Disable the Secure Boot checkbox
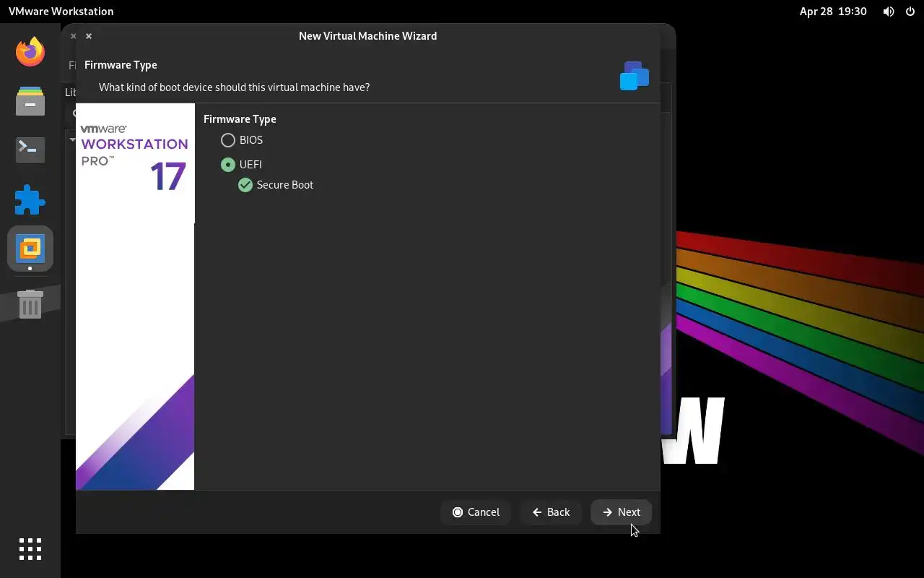Screen dimensions: 924x578 (x=245, y=185)
